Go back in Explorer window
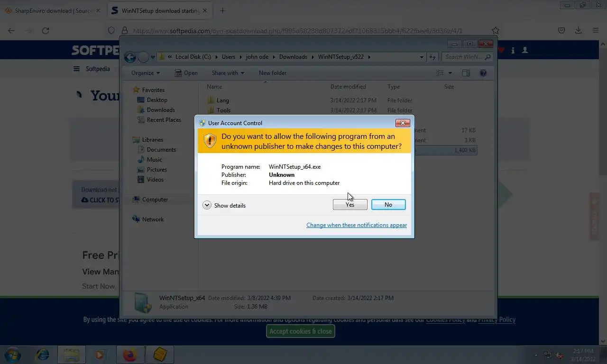The width and height of the screenshot is (607, 364). point(130,57)
